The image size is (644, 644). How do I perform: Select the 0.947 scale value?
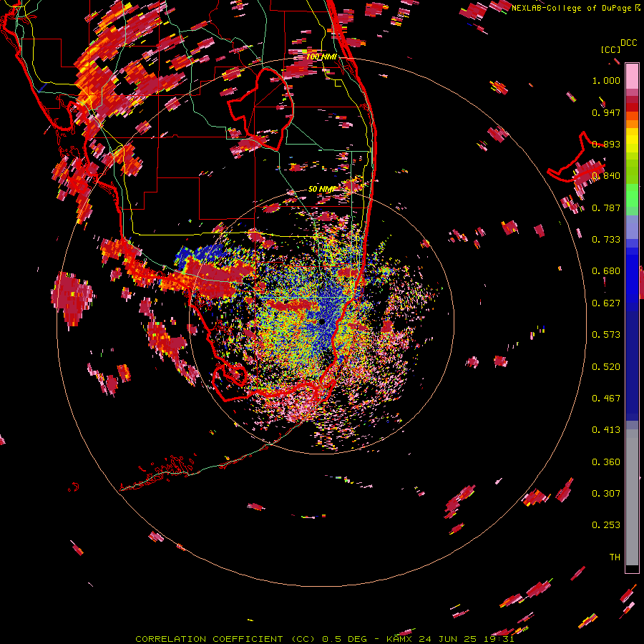[606, 112]
